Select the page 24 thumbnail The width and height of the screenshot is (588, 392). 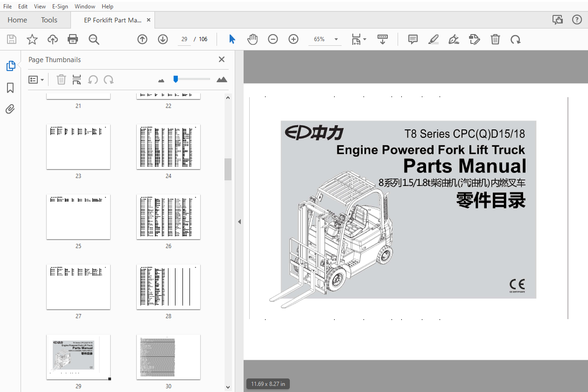point(168,147)
